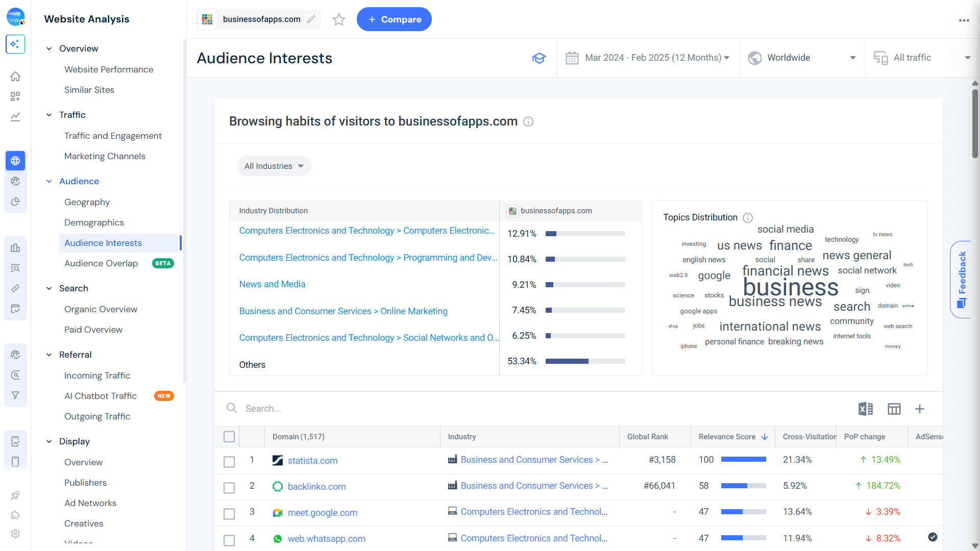Click the AI sparkle icon in left rail
The width and height of the screenshot is (980, 551).
pyautogui.click(x=15, y=44)
